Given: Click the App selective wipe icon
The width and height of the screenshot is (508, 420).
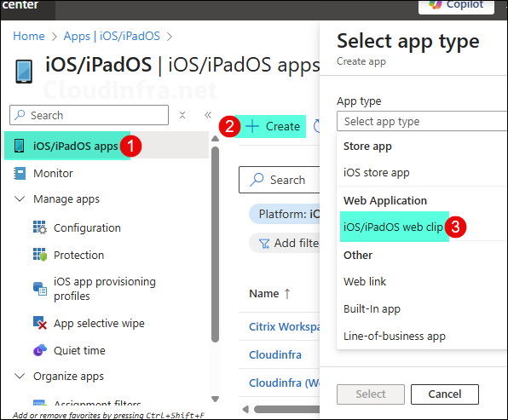Looking at the screenshot, I should click(40, 323).
